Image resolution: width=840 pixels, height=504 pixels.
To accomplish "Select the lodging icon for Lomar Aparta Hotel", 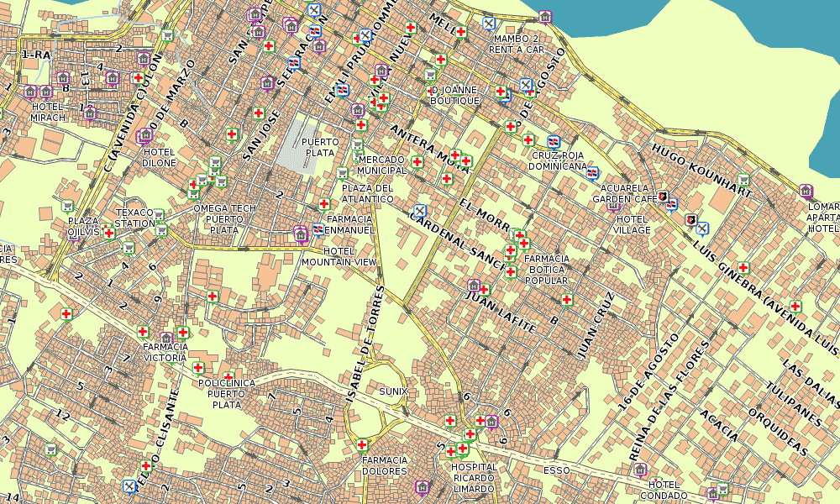I will (x=806, y=191).
